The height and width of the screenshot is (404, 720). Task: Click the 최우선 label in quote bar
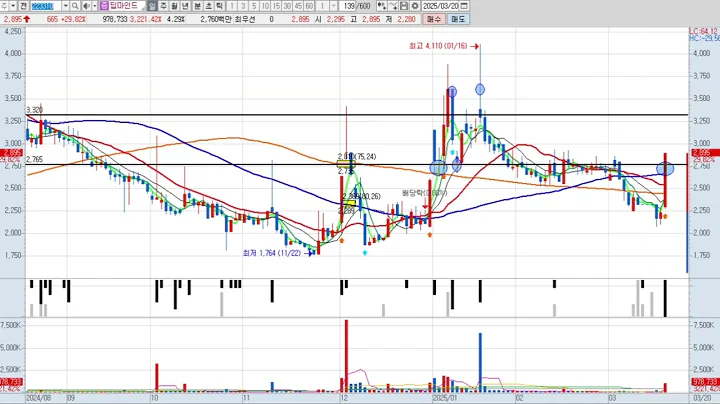(245, 19)
